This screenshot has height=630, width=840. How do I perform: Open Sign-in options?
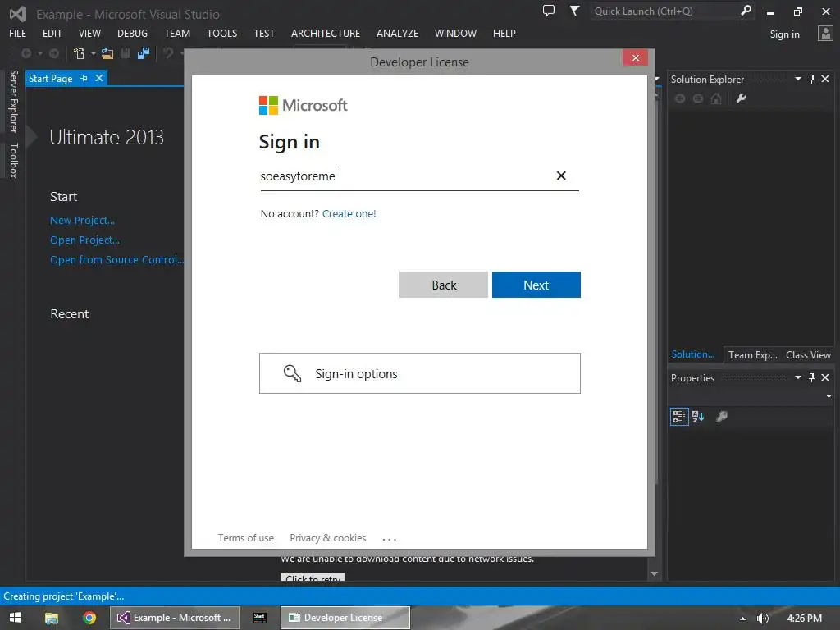coord(419,373)
